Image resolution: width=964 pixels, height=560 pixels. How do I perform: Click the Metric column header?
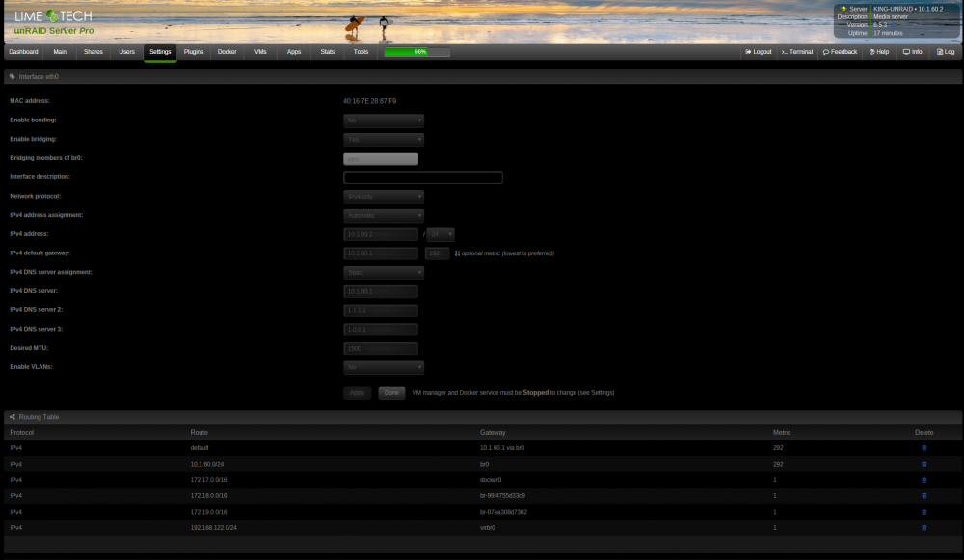(782, 433)
